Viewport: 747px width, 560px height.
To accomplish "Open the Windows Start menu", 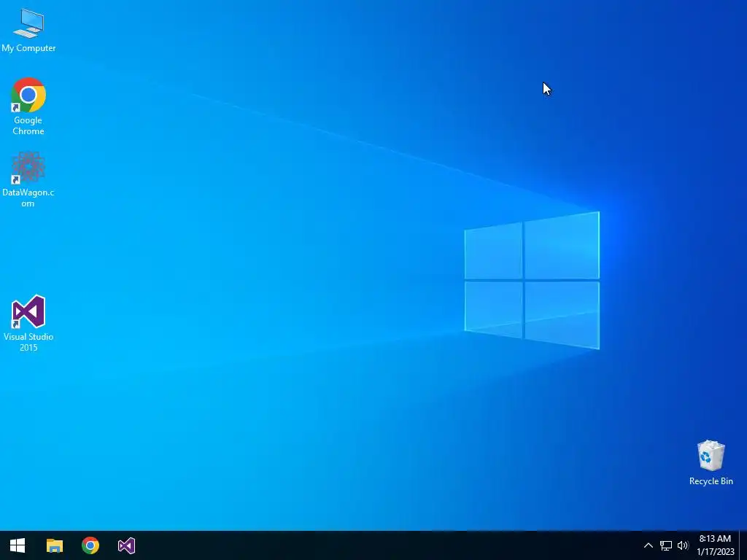I will [18, 545].
